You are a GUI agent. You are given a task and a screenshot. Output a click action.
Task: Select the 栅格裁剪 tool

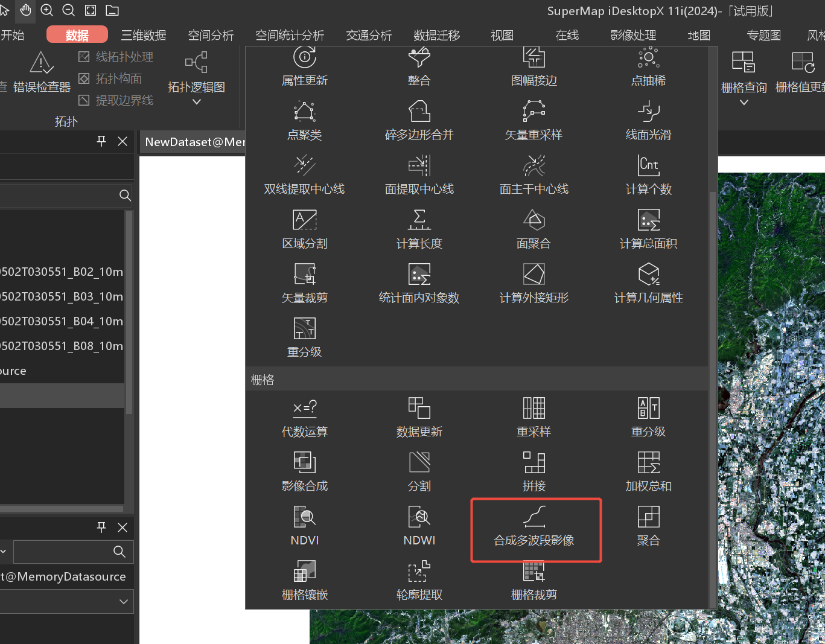534,581
